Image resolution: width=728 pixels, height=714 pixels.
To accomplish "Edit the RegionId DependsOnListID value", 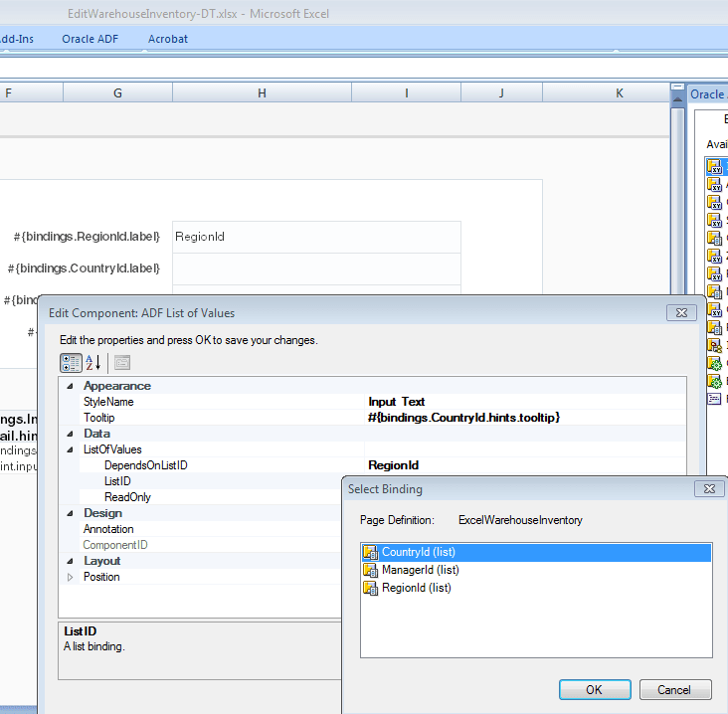I will (525, 465).
